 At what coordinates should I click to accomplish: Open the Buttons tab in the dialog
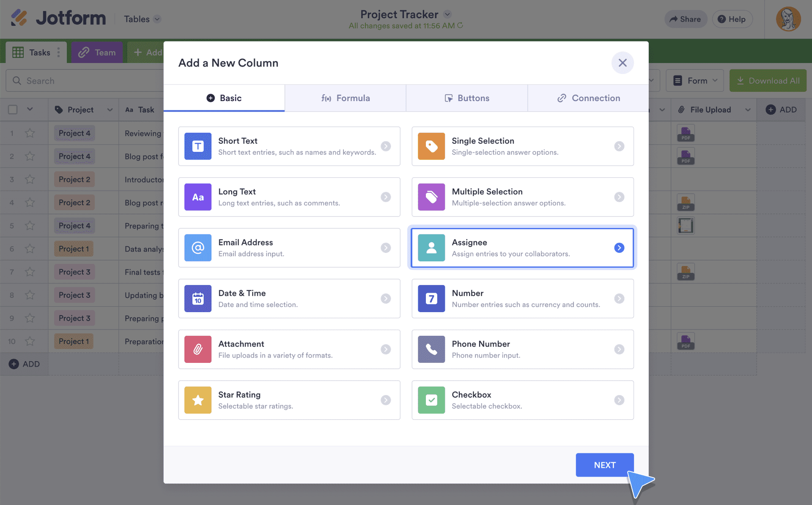point(466,98)
